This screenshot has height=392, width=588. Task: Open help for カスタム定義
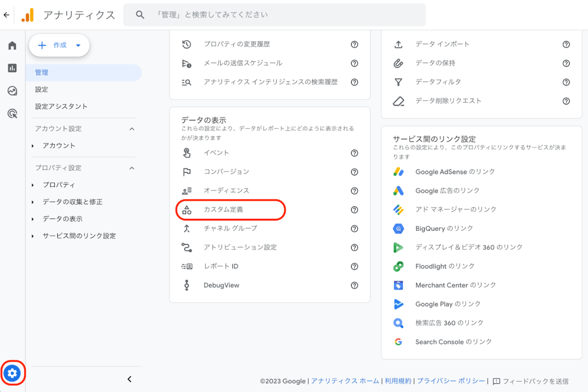[354, 210]
